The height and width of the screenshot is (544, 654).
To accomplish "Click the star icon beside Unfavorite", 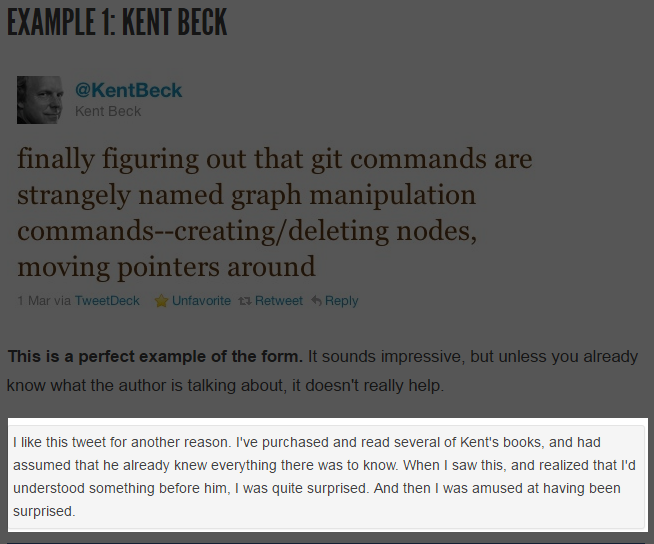I will [160, 301].
